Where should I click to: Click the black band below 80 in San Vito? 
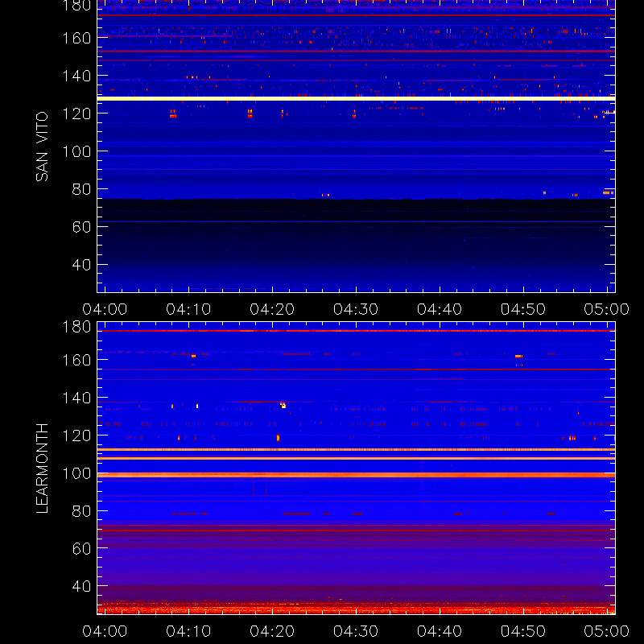(356, 210)
